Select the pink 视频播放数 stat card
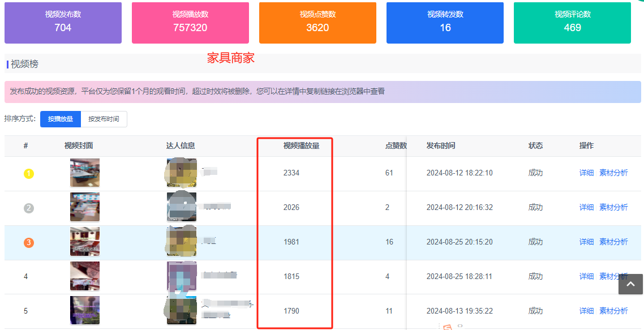This screenshot has width=644, height=330. coord(190,23)
